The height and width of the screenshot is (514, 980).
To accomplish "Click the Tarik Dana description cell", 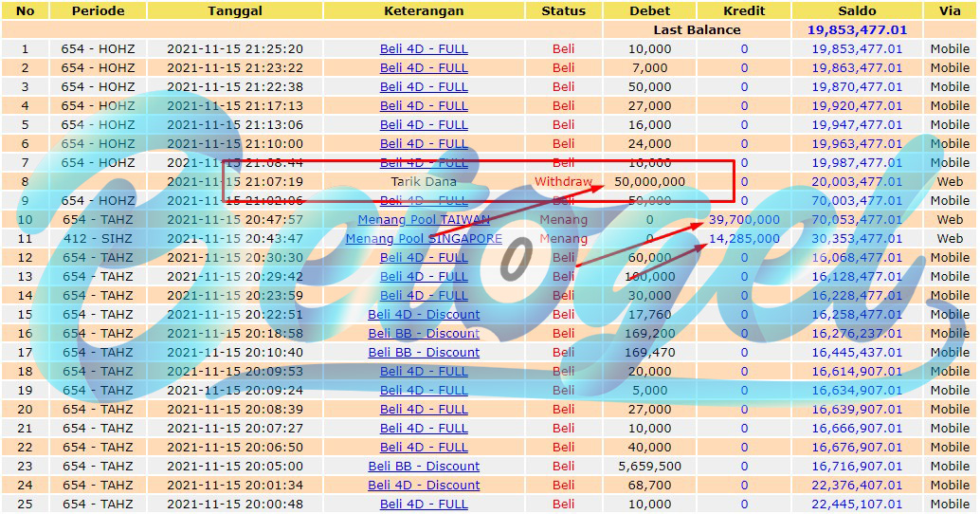I will point(424,181).
